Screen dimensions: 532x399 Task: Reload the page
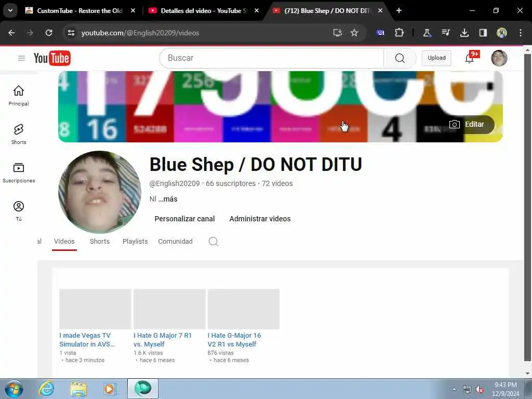tap(49, 33)
